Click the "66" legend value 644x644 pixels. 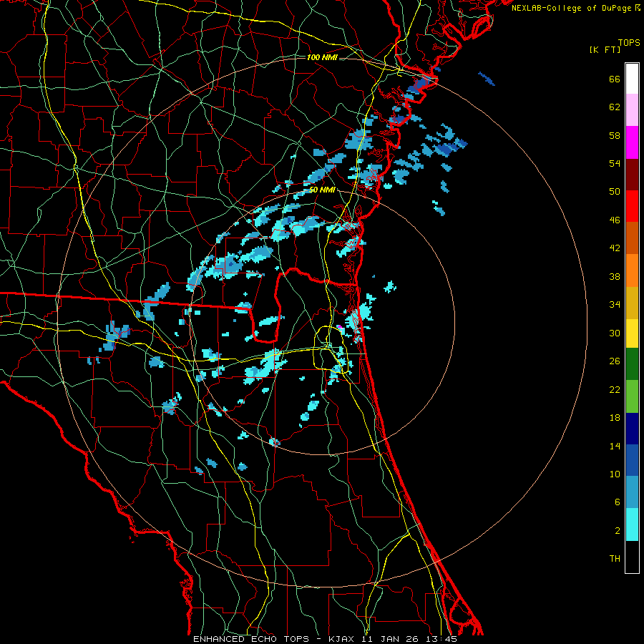(615, 79)
